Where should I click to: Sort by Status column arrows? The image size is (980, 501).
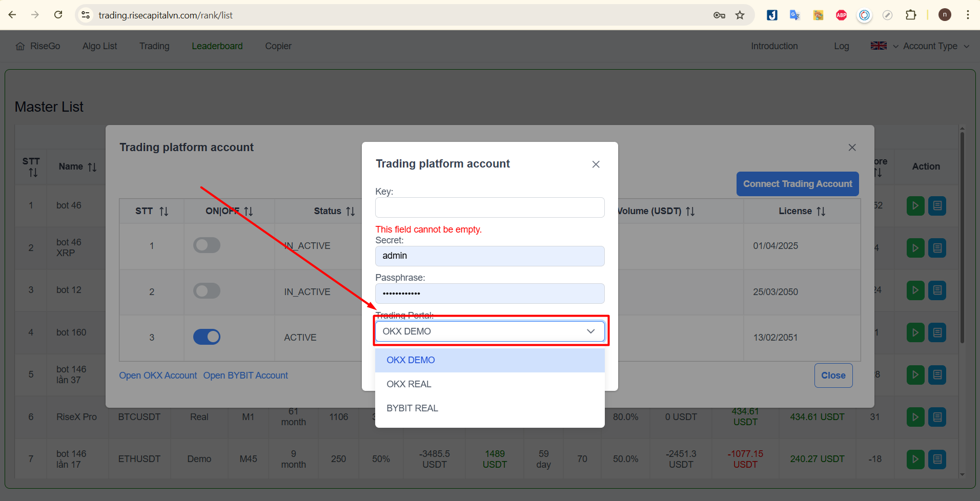351,211
